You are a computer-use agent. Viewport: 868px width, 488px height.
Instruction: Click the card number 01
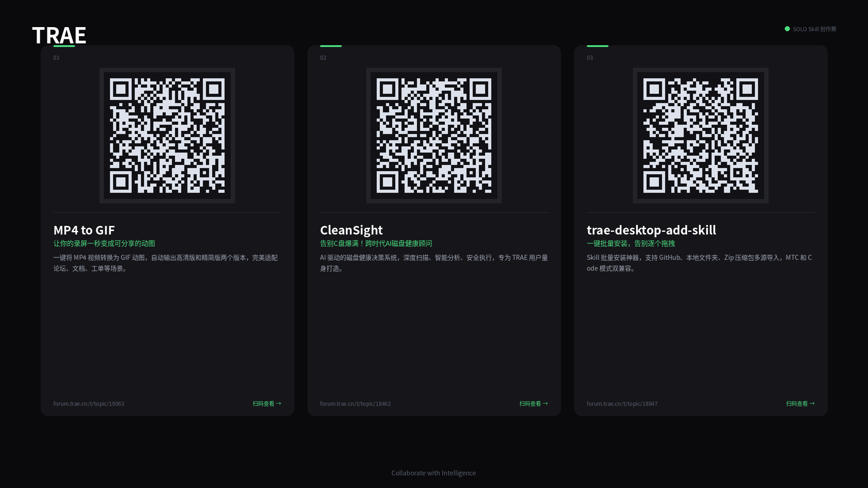point(57,58)
